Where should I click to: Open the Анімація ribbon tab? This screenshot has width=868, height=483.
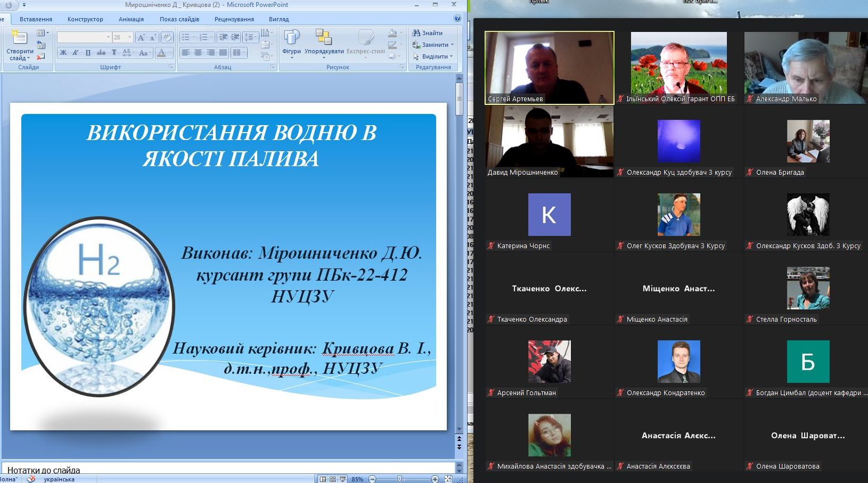tap(131, 19)
